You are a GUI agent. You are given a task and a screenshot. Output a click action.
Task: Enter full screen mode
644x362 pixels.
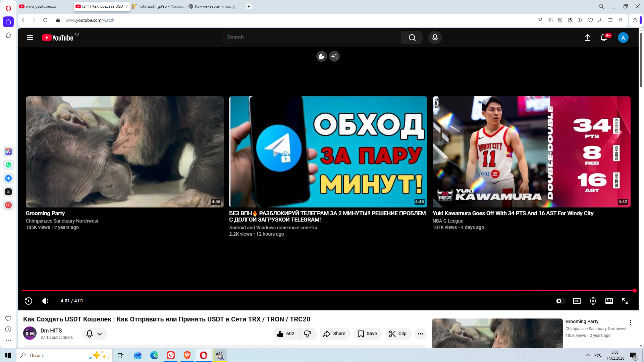(x=625, y=301)
